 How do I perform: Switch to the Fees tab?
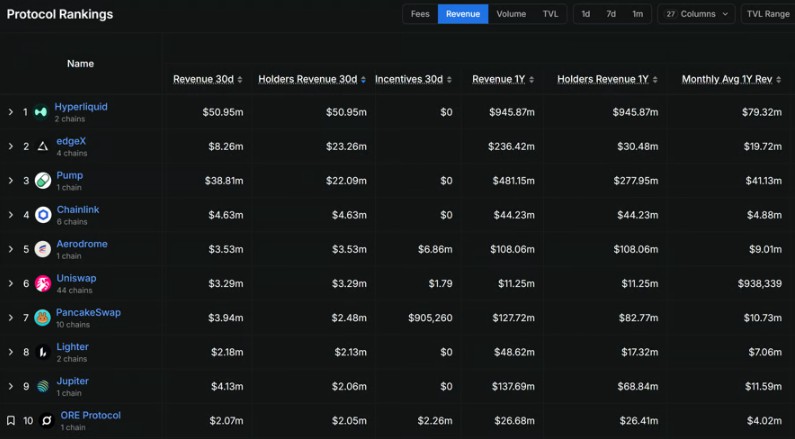click(420, 14)
